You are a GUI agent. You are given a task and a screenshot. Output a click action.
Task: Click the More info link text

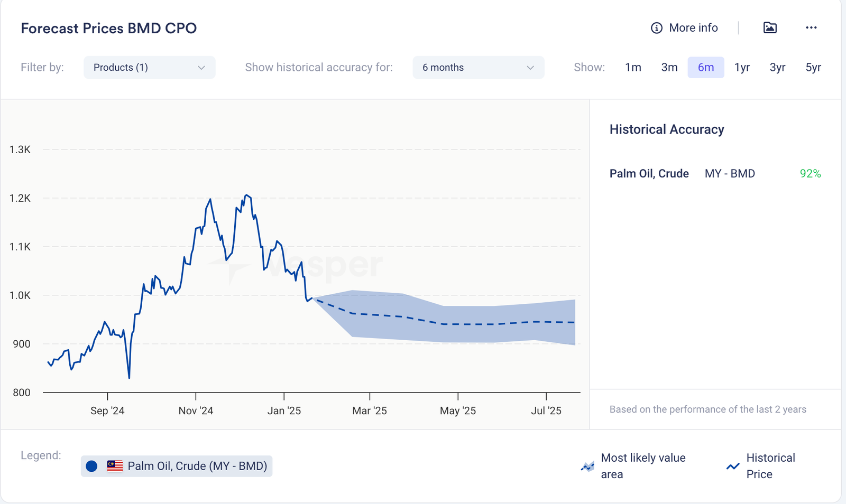[x=693, y=28]
